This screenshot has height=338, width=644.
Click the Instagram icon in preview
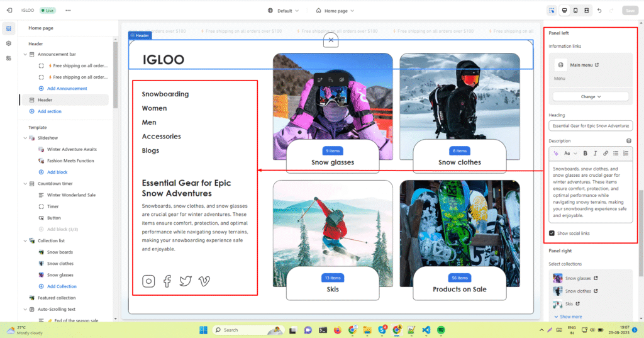point(148,281)
